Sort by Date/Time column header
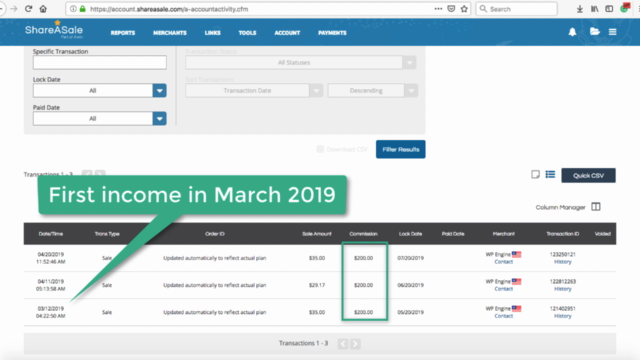Viewport: 640px width, 360px height. 51,234
